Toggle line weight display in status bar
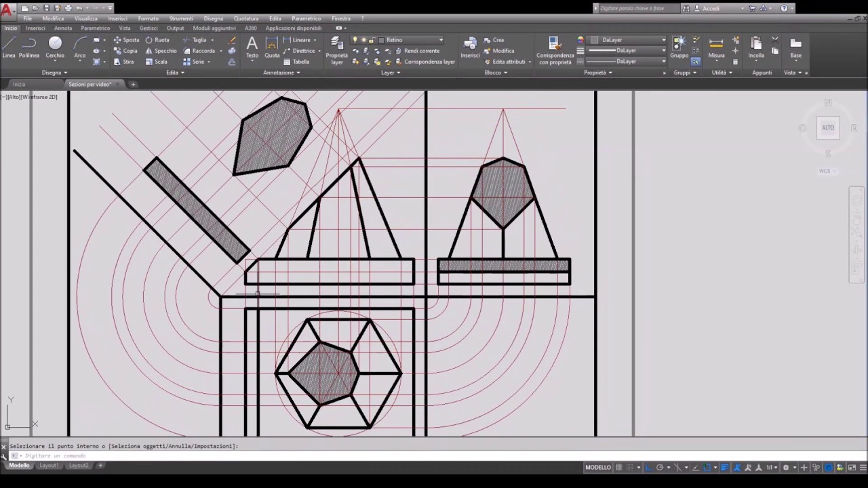Screen dimensions: 868x488 click(724, 467)
